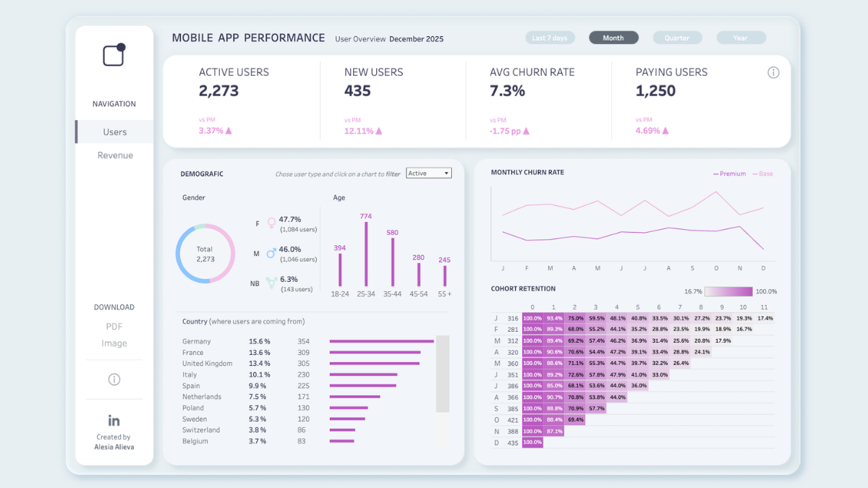Click the app logo icon in sidebar
Image resolution: width=868 pixels, height=488 pixels.
point(114,55)
